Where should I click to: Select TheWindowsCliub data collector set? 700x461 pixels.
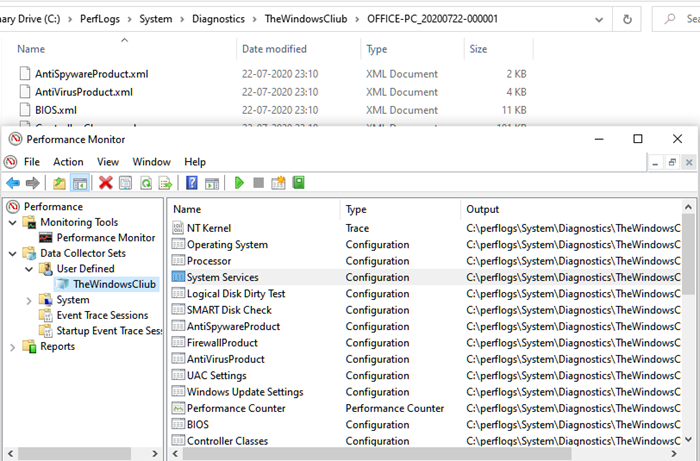coord(114,284)
